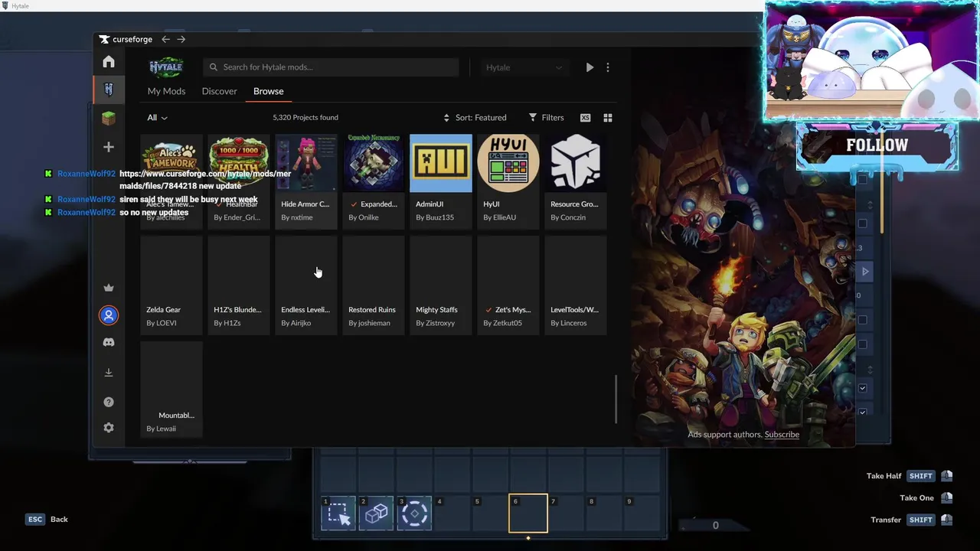The image size is (980, 551).
Task: Open the HyUI mod thumbnail
Action: 508,163
